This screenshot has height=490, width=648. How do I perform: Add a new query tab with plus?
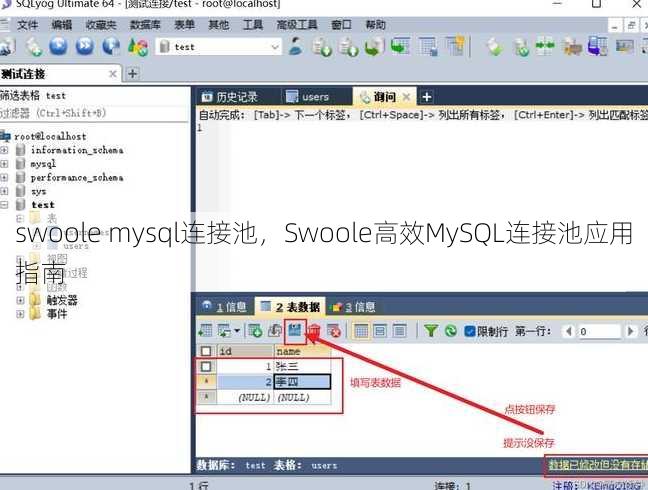tap(426, 97)
